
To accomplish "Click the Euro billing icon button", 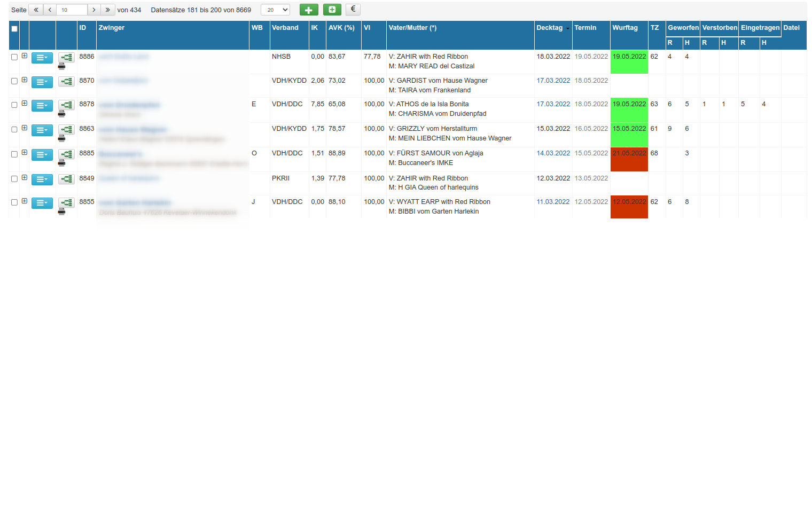I will [353, 10].
